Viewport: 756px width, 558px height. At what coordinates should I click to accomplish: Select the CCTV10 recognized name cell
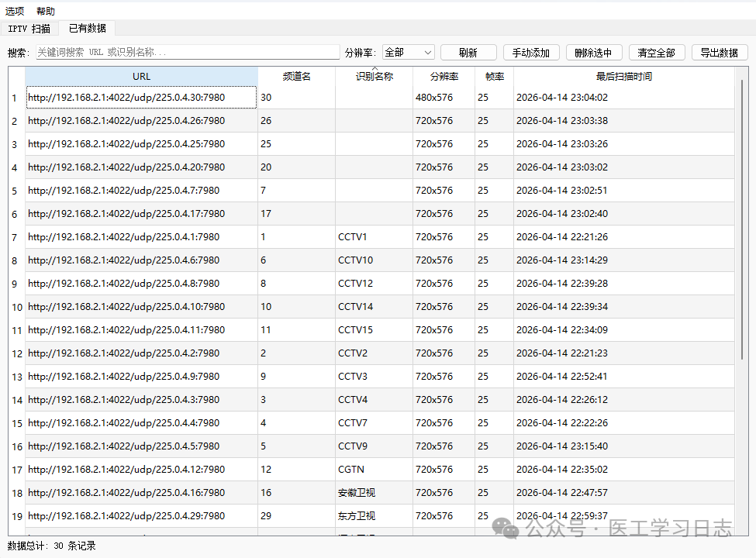pyautogui.click(x=373, y=260)
